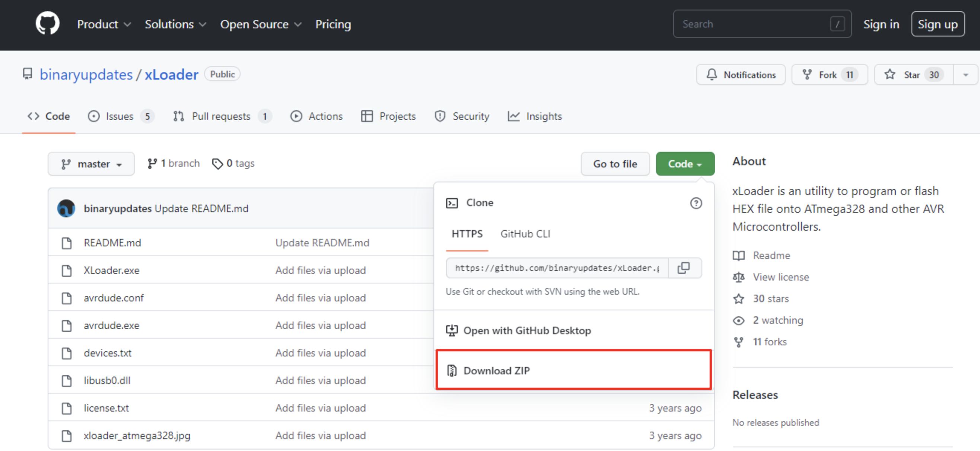Viewport: 980px width, 451px height.
Task: Toggle the green Code dropdown button
Action: click(x=685, y=164)
